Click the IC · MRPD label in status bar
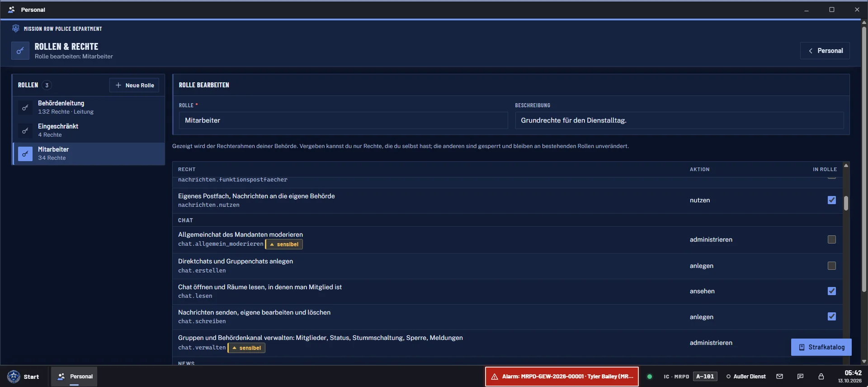The height and width of the screenshot is (387, 868). pos(676,377)
